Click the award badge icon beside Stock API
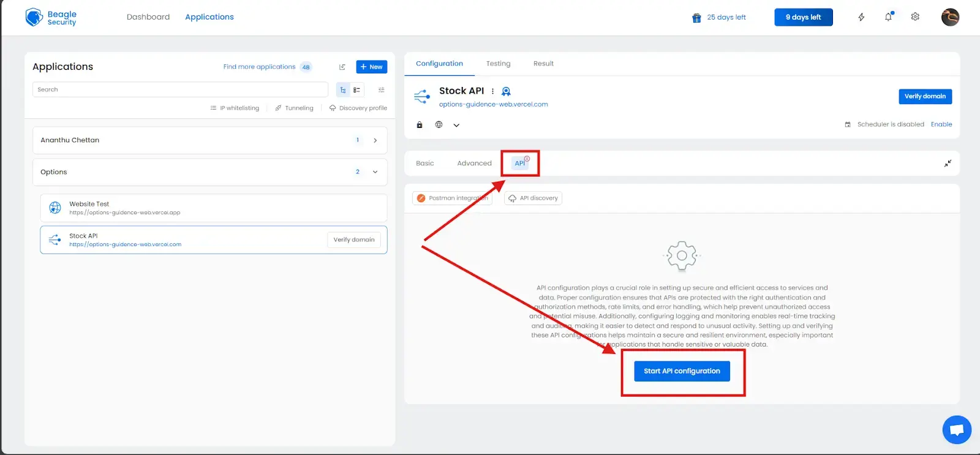Screen dimensions: 980x455 point(506,91)
